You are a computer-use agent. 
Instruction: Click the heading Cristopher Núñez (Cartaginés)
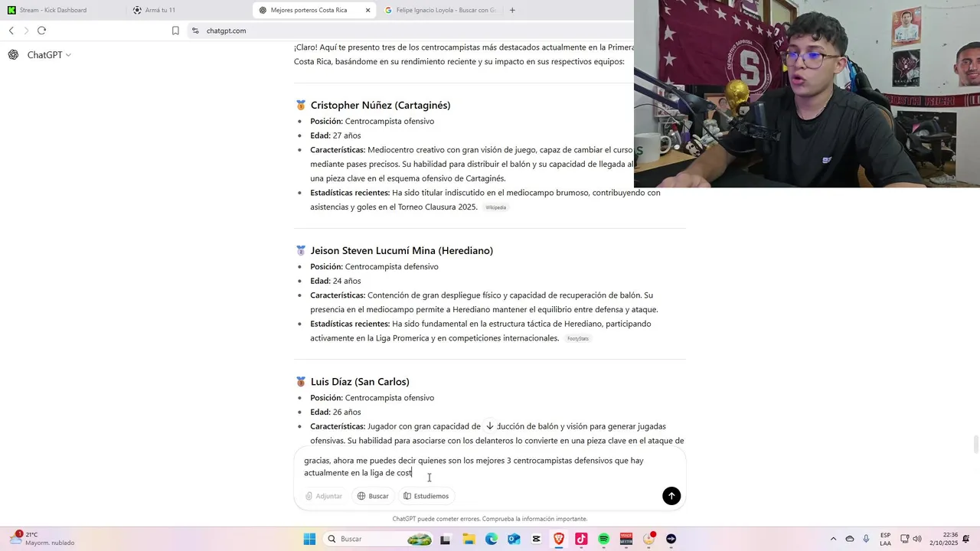381,105
